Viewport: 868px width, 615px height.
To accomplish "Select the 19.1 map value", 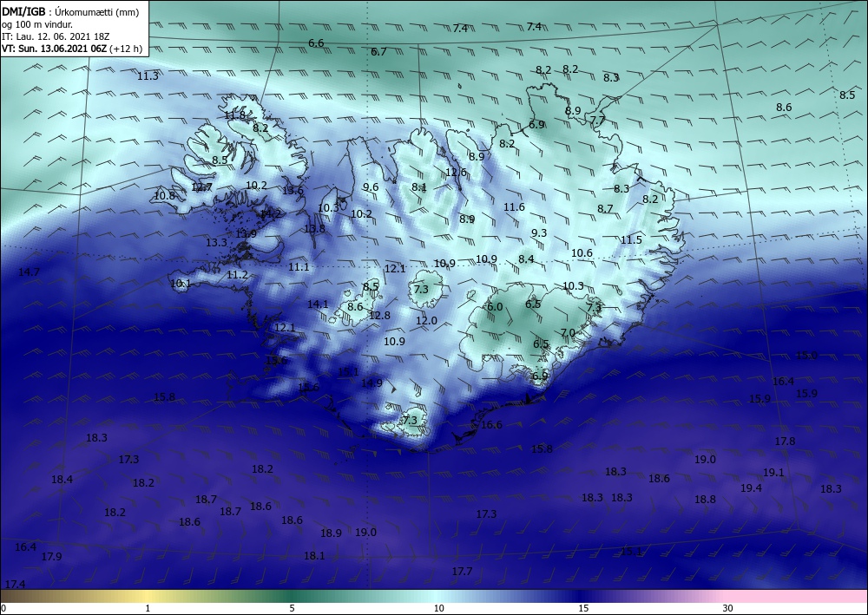I will [x=774, y=473].
